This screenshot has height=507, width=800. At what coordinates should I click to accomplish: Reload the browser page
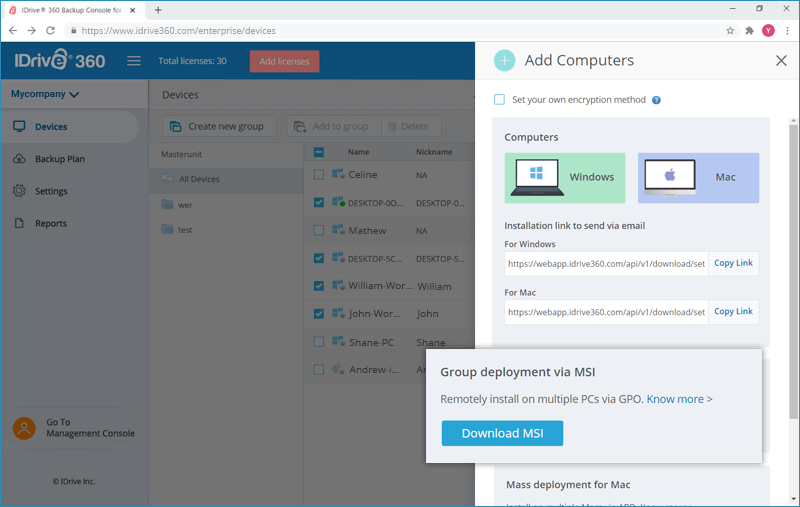[x=50, y=31]
